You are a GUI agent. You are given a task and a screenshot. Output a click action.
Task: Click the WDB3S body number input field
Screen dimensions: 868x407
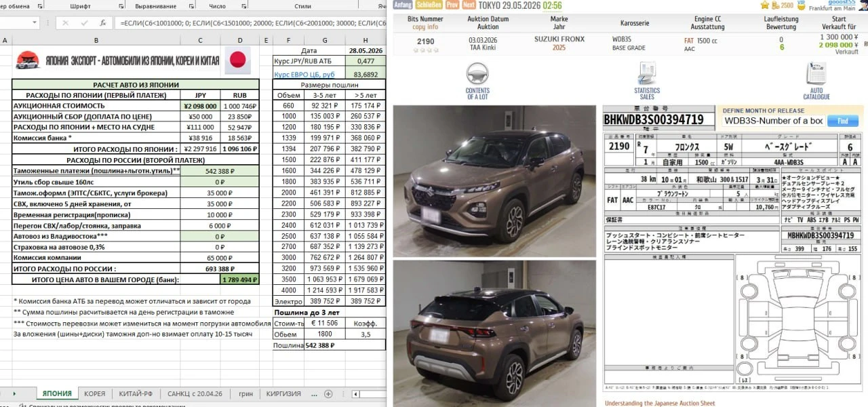pyautogui.click(x=772, y=121)
